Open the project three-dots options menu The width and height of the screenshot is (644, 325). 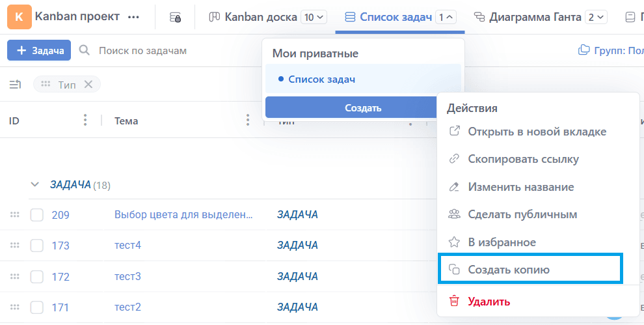coord(134,17)
